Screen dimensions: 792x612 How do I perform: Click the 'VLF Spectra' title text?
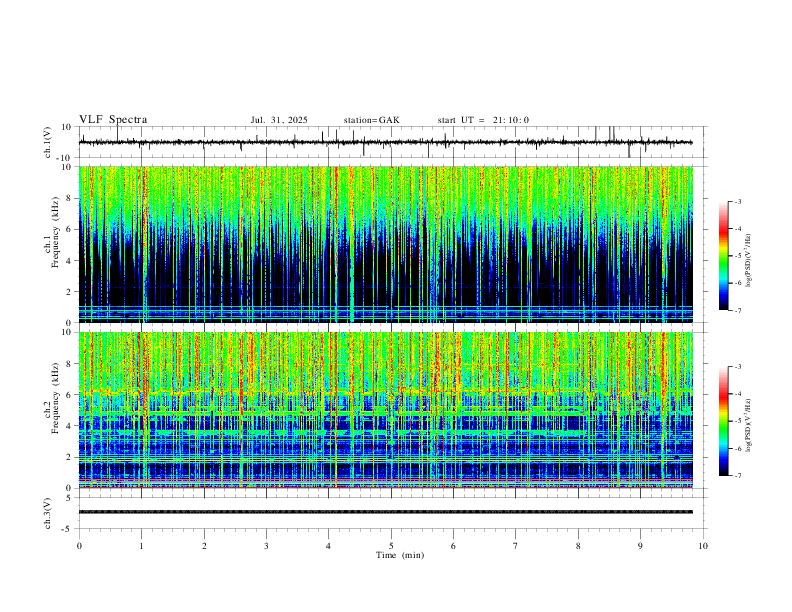(113, 120)
